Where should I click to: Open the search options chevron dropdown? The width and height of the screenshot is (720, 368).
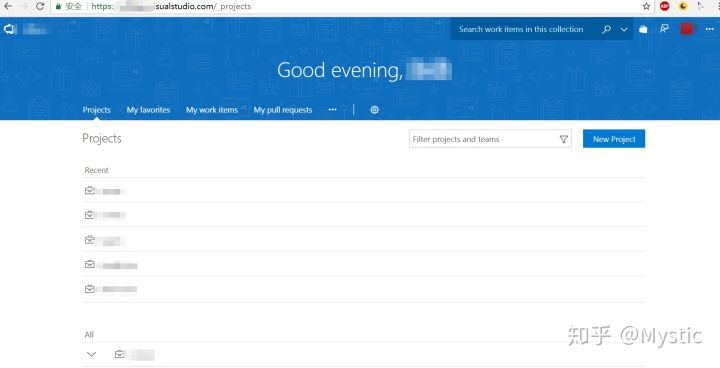coord(624,29)
